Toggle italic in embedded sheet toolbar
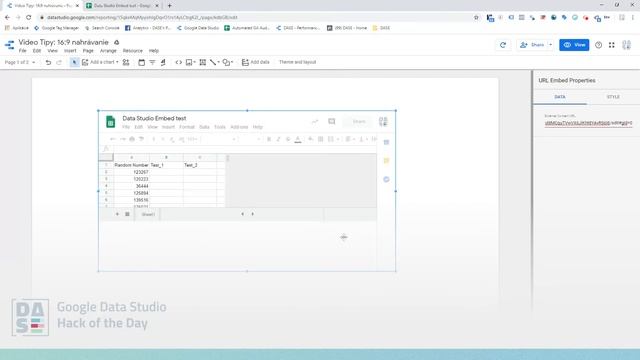 pos(278,139)
